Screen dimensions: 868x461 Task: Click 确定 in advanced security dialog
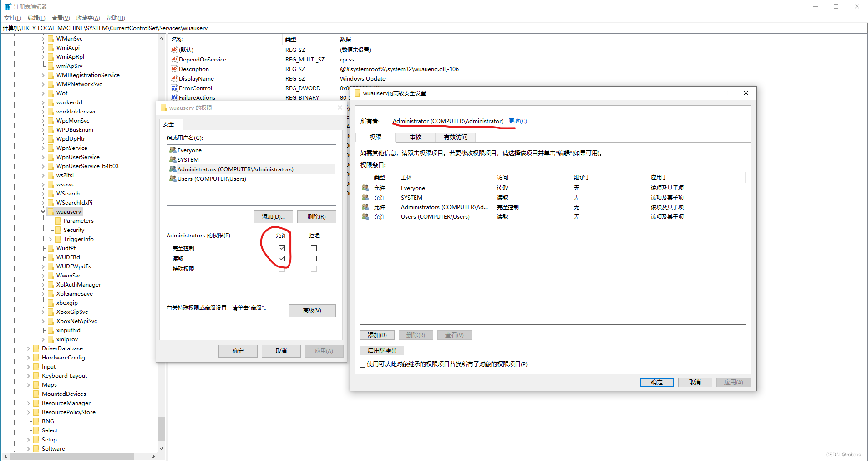point(657,382)
